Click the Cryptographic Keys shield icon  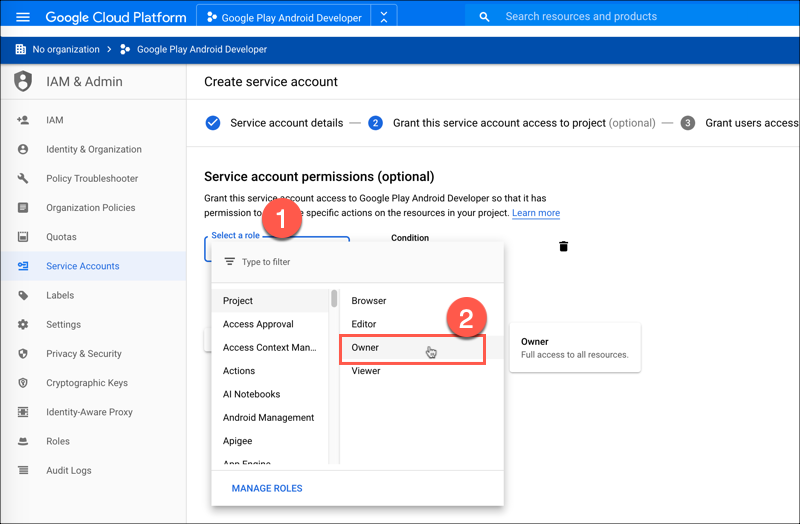point(23,383)
